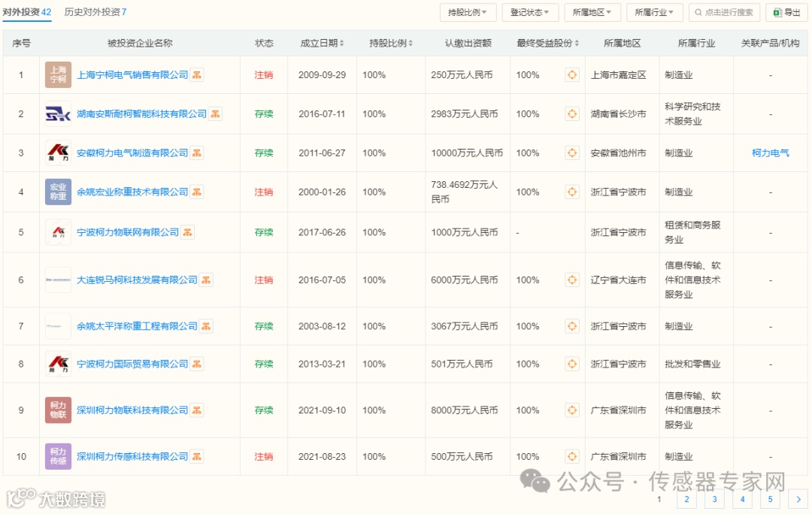
Task: Go to page 5
Action: tap(771, 499)
